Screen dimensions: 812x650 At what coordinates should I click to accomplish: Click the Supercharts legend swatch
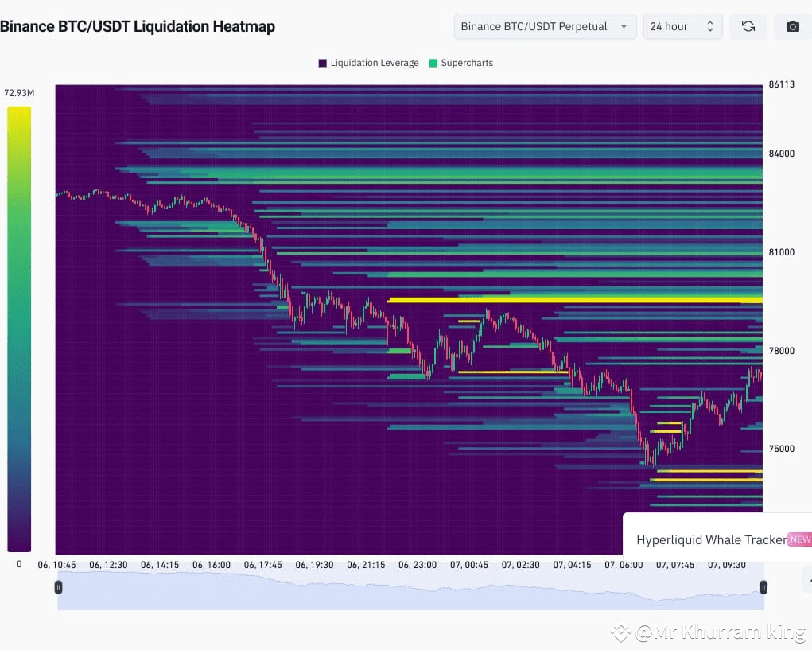coord(433,63)
